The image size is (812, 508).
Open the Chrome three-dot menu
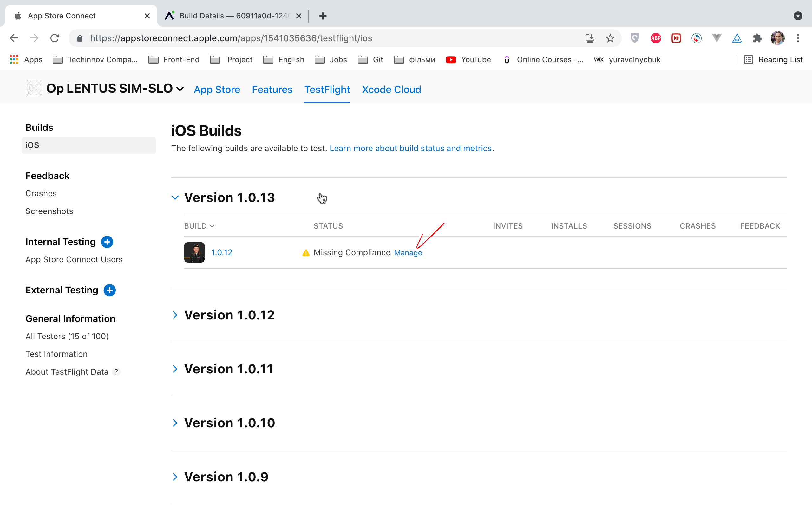[798, 38]
